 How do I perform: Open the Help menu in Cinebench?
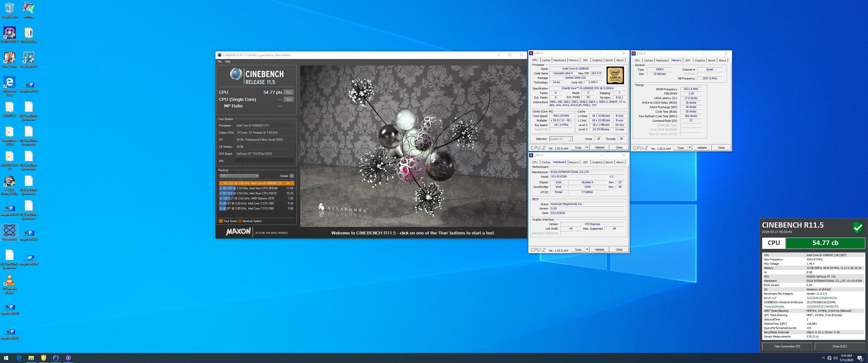(x=228, y=62)
